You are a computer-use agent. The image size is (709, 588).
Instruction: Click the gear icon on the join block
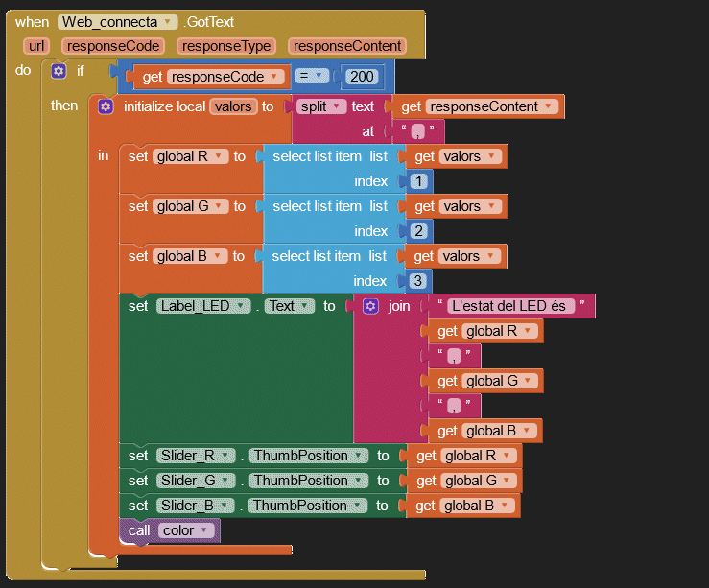click(371, 306)
